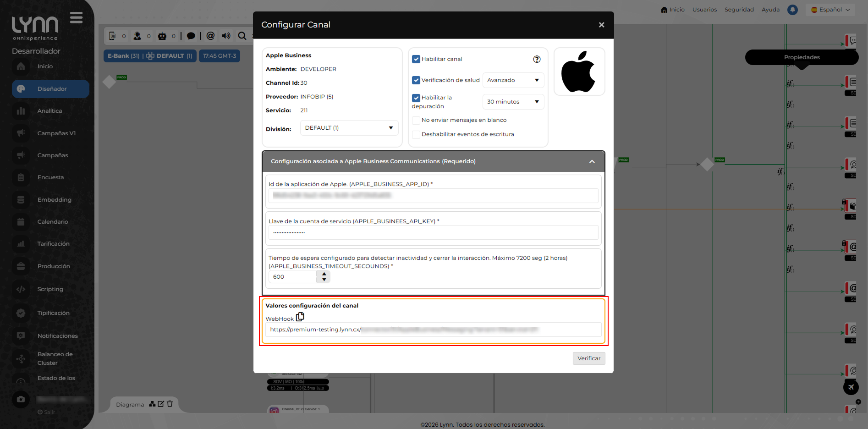This screenshot has width=868, height=429.
Task: Open the 30 minutos debug duration dropdown
Action: click(513, 102)
